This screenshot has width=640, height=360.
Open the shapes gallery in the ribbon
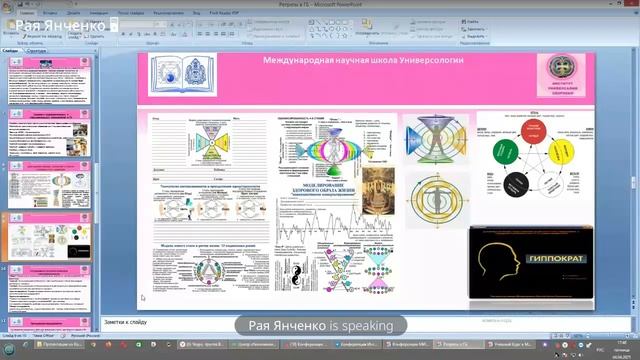coord(350,36)
